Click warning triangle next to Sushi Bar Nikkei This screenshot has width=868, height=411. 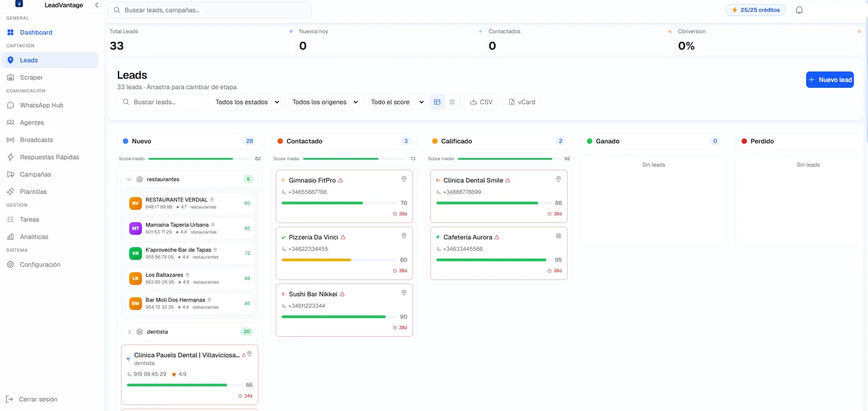coord(342,294)
